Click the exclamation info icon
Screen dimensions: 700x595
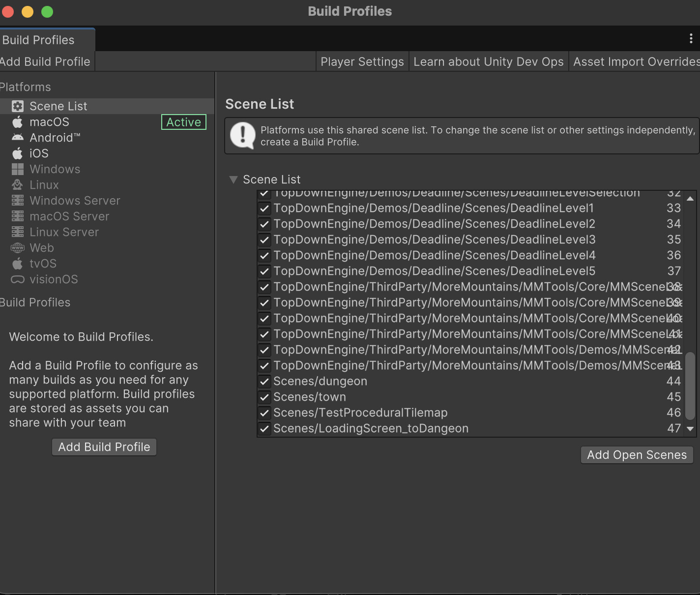coord(243,135)
